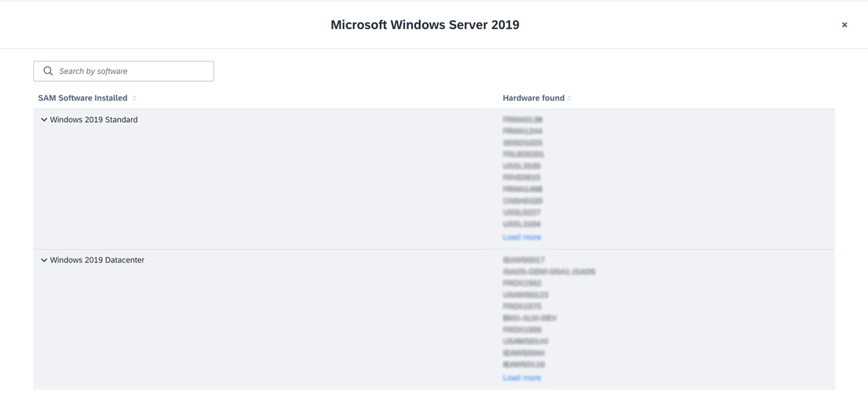Click Load more under Windows 2019 Standard

(522, 237)
